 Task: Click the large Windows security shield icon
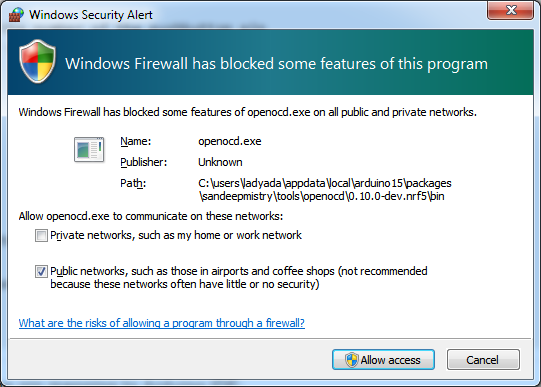(38, 61)
